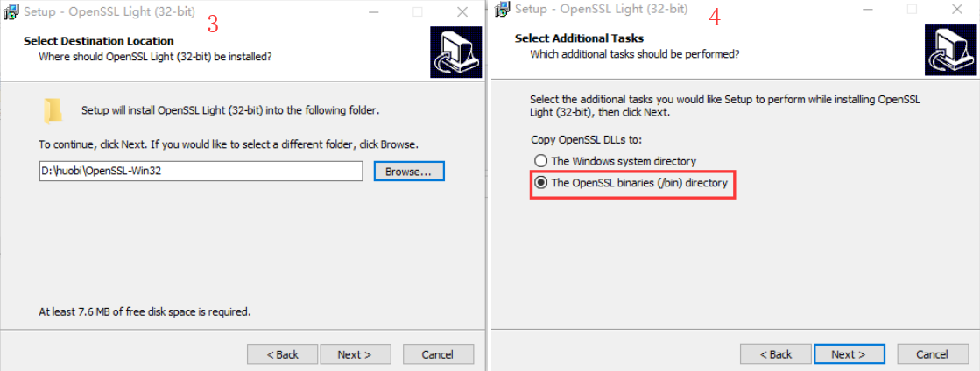The width and height of the screenshot is (980, 371).
Task: Choose the OpenSSL binaries (/bin) directory option
Action: [541, 183]
